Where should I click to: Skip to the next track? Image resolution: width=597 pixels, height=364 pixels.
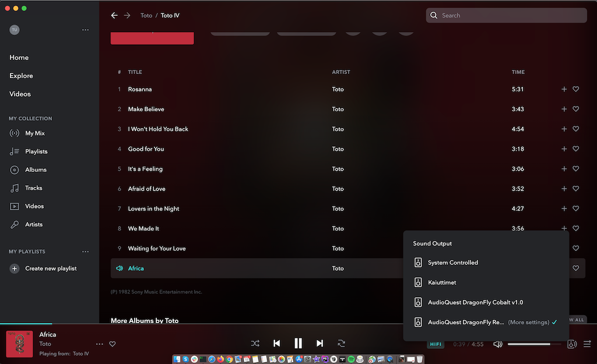[320, 344]
